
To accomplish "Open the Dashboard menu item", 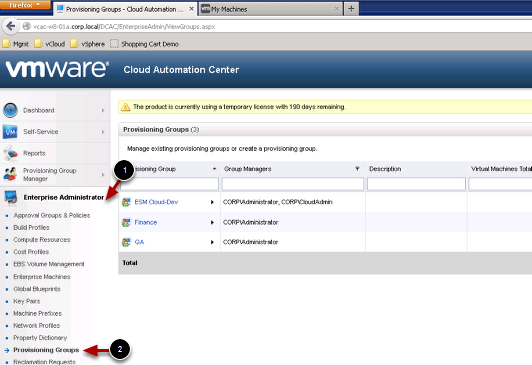I will [39, 110].
